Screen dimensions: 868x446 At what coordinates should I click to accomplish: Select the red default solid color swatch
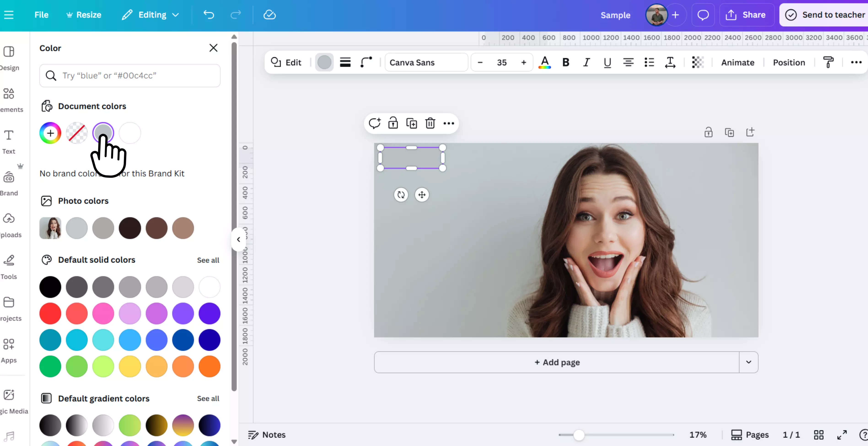pyautogui.click(x=50, y=313)
